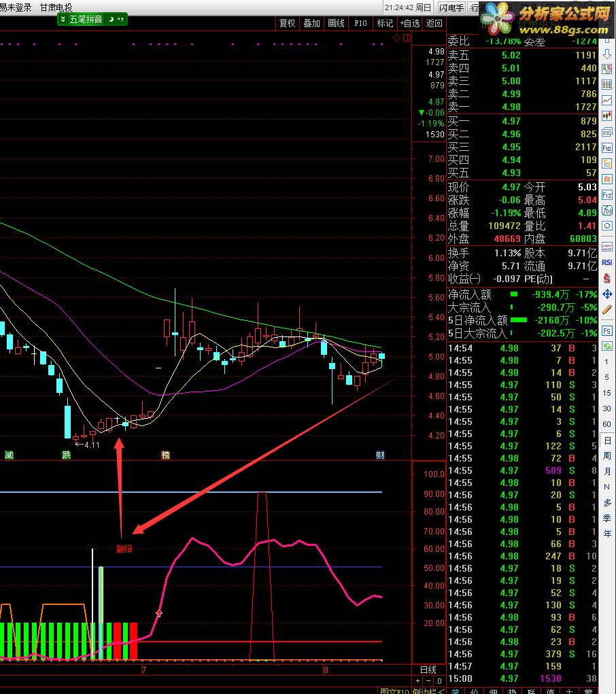Switch to the time-share line chart icon
The height and width of the screenshot is (694, 616).
[606, 101]
